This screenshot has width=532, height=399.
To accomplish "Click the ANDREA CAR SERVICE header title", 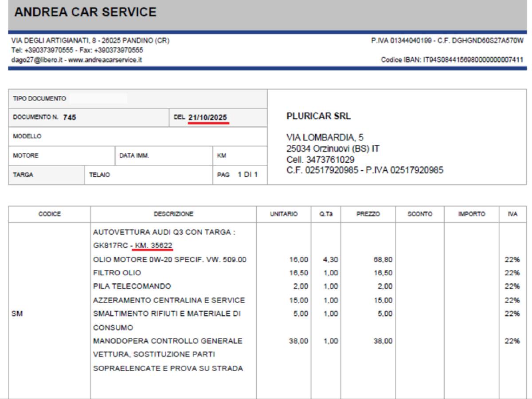I will click(x=85, y=12).
